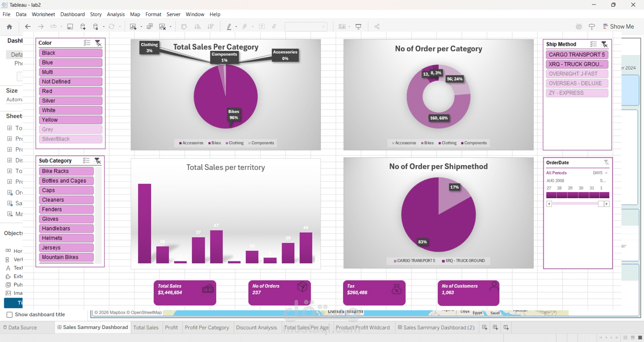Open the Dashboard menu
The width and height of the screenshot is (644, 342).
pos(73,14)
